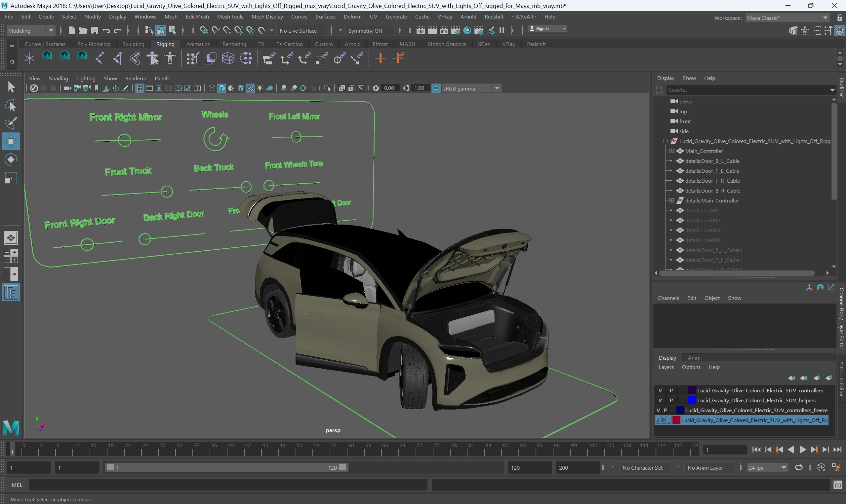Image resolution: width=846 pixels, height=504 pixels.
Task: Toggle the loop playback button
Action: click(x=798, y=468)
